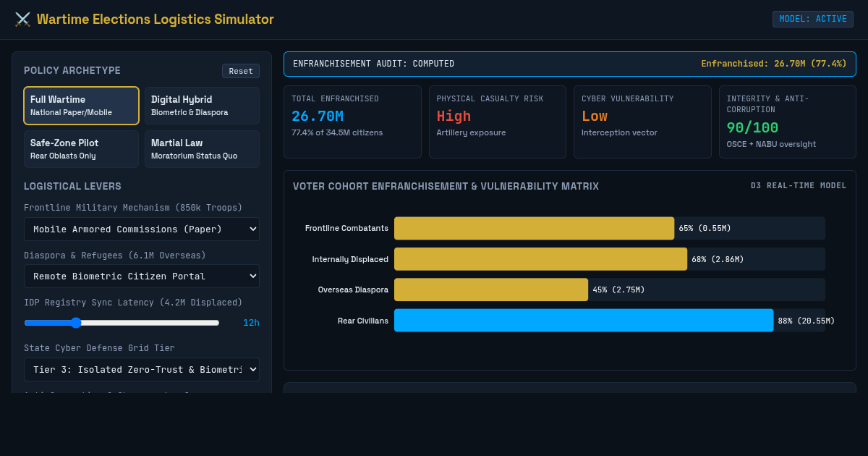
Task: Click the 12h latency value
Action: click(x=251, y=323)
